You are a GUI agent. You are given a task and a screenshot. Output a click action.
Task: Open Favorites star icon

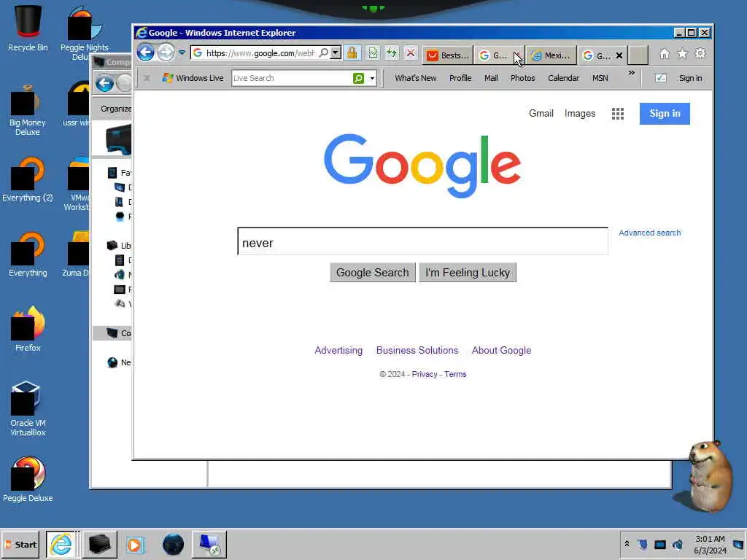point(682,54)
